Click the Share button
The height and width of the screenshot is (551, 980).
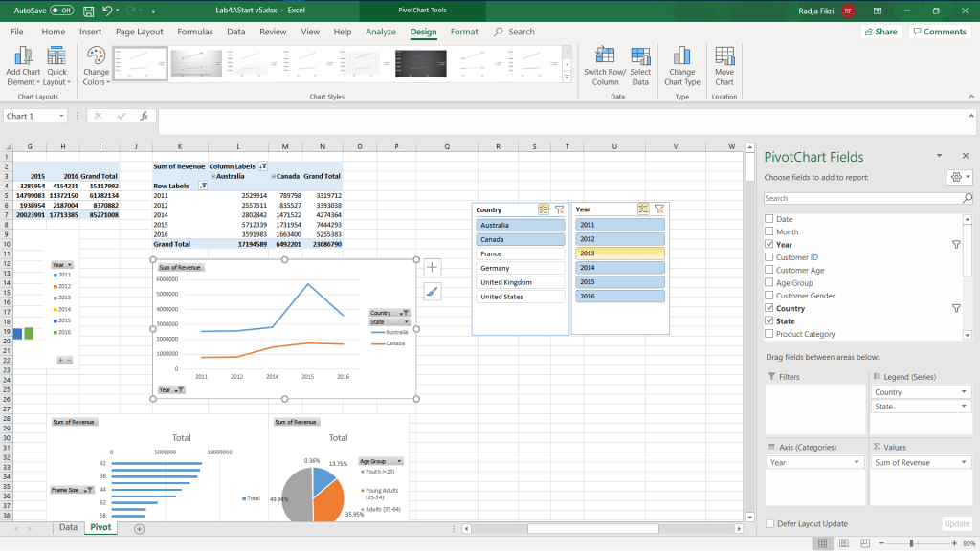pyautogui.click(x=880, y=32)
